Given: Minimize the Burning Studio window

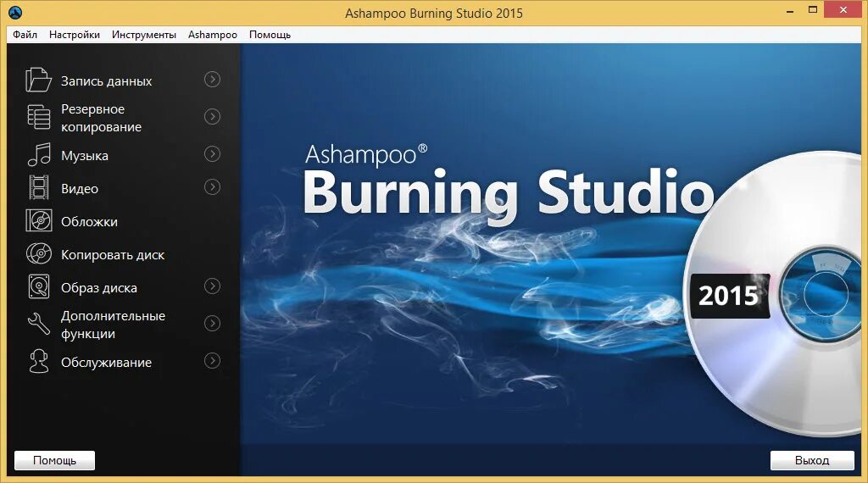Looking at the screenshot, I should point(790,10).
